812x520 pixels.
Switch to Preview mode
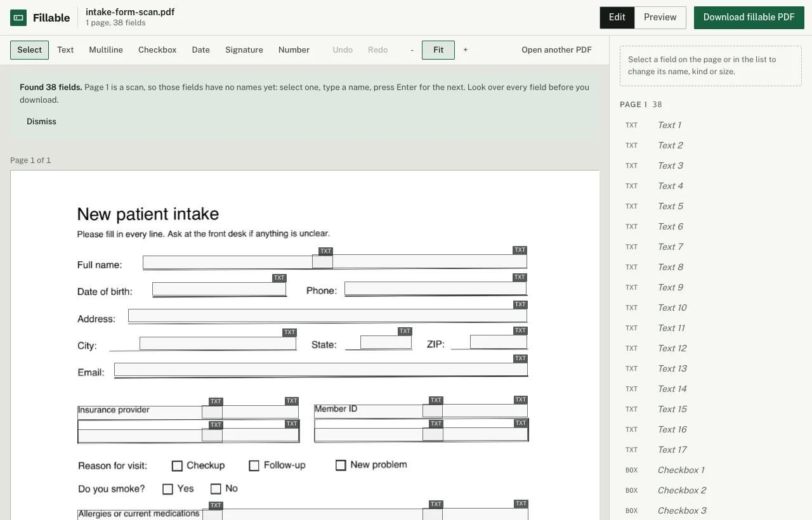(660, 18)
